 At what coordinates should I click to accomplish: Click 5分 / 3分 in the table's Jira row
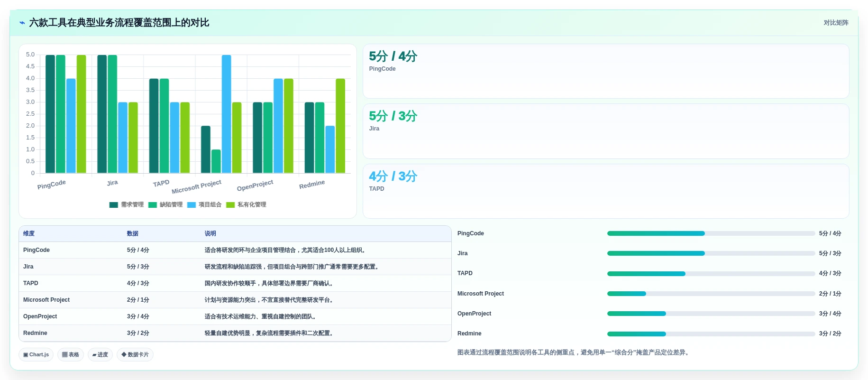(x=138, y=267)
